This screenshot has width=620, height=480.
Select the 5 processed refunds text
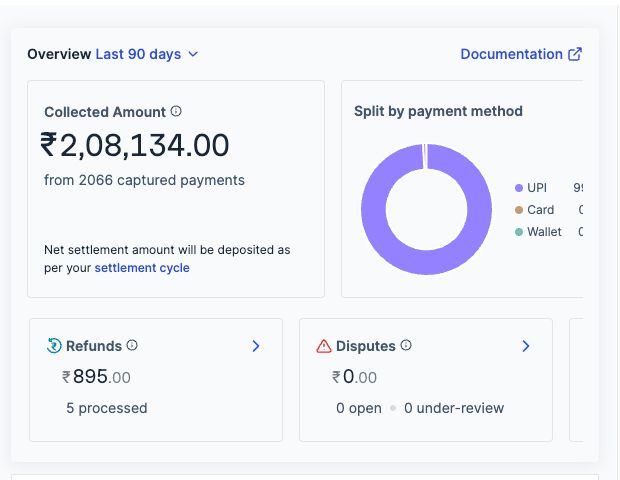pyautogui.click(x=106, y=408)
